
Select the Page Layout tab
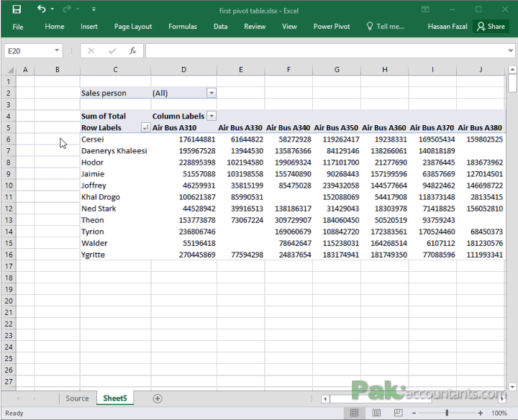(133, 27)
